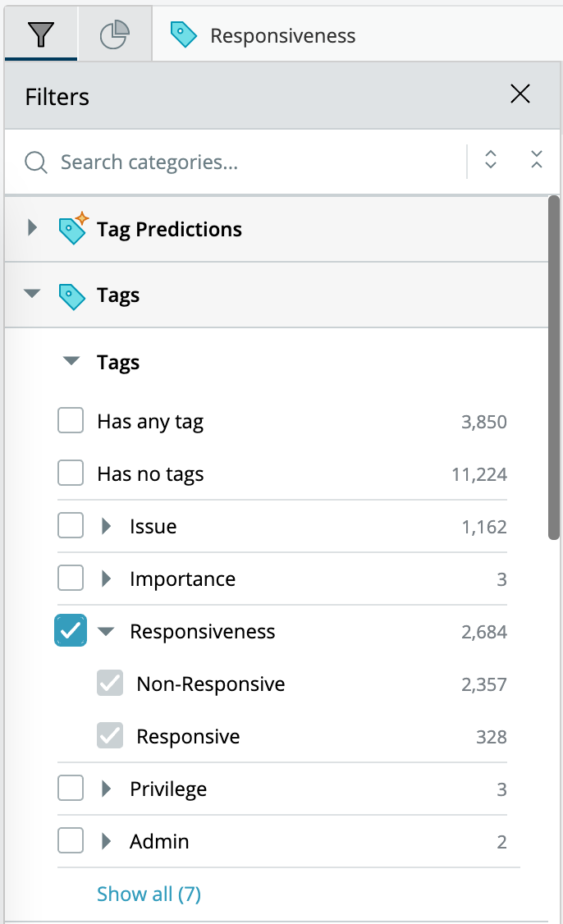Open the funnel Filters tab

tap(41, 34)
